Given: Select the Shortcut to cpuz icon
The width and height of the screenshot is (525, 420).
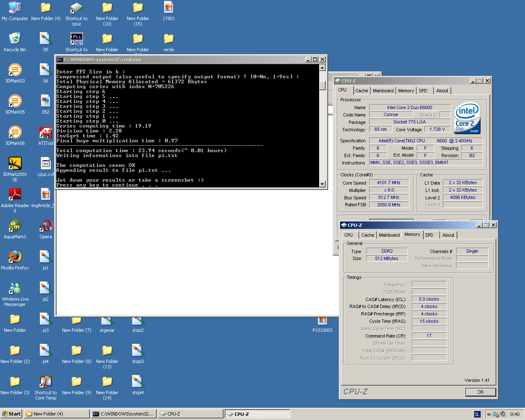Looking at the screenshot, I should pyautogui.click(x=76, y=14).
